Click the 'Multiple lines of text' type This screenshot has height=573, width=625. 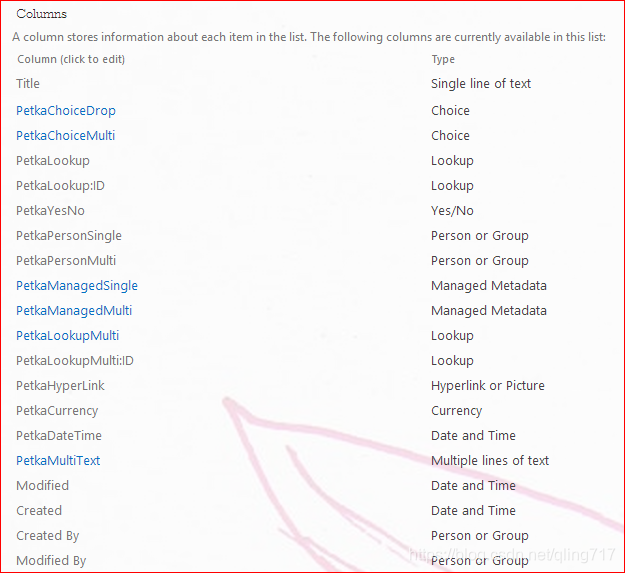(x=490, y=461)
